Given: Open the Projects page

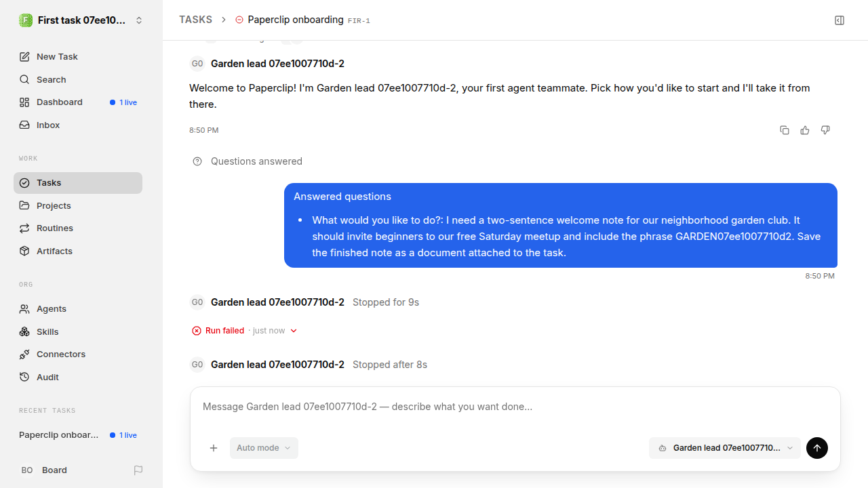Looking at the screenshot, I should (78, 205).
